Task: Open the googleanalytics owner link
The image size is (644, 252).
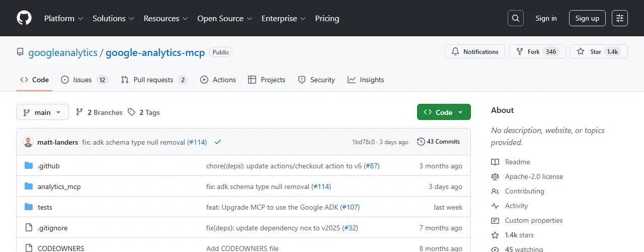Action: pos(63,52)
